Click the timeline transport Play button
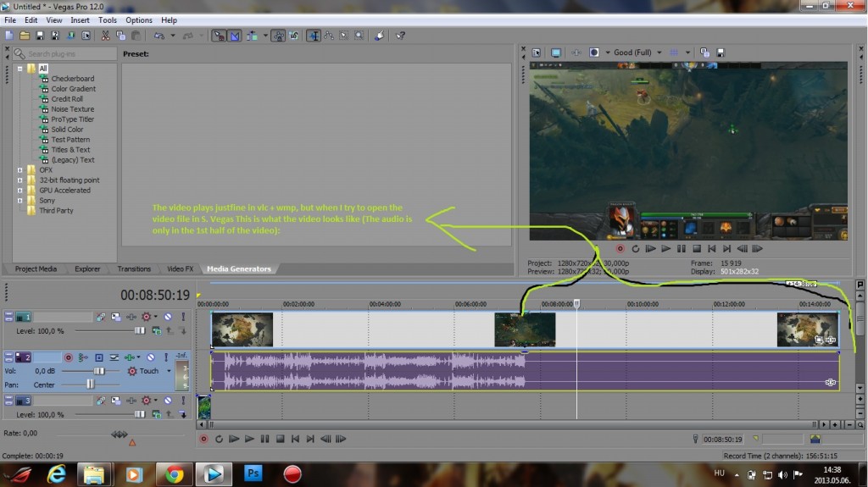The height and width of the screenshot is (487, 868). 250,439
